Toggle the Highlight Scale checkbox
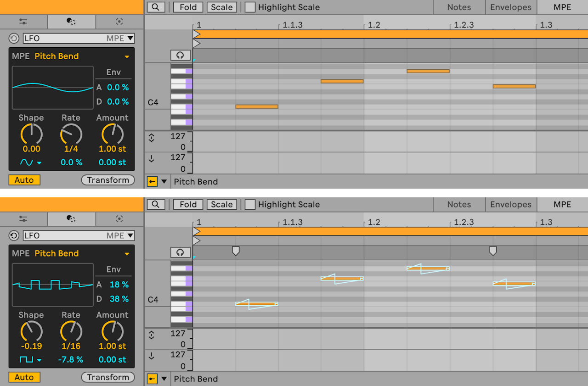The width and height of the screenshot is (588, 386). [250, 7]
